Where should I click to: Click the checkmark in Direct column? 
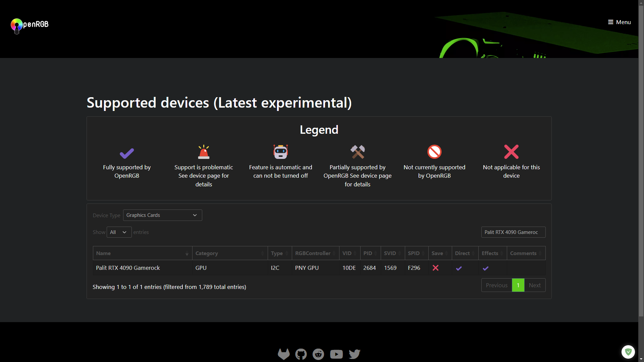coord(459,268)
